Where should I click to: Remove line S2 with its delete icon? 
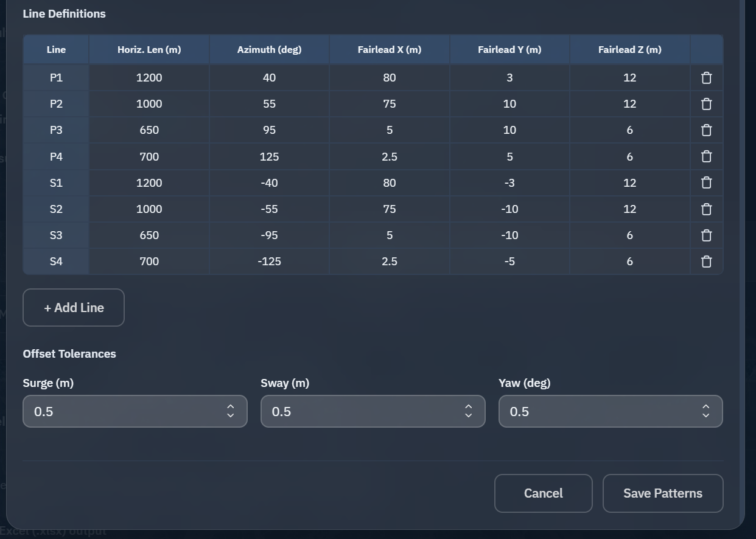(706, 209)
